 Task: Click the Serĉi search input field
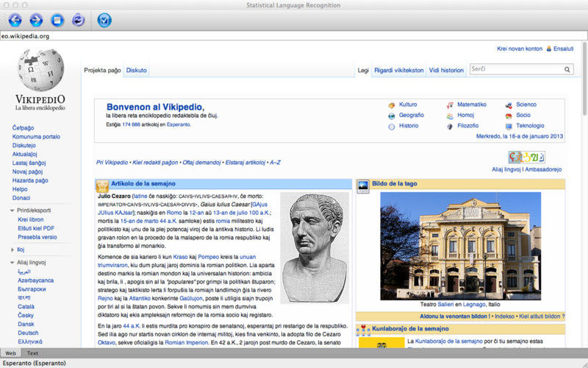coord(517,69)
